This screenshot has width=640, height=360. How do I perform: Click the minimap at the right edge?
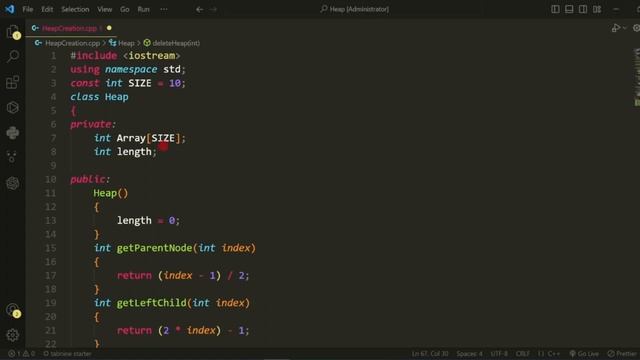[636, 78]
